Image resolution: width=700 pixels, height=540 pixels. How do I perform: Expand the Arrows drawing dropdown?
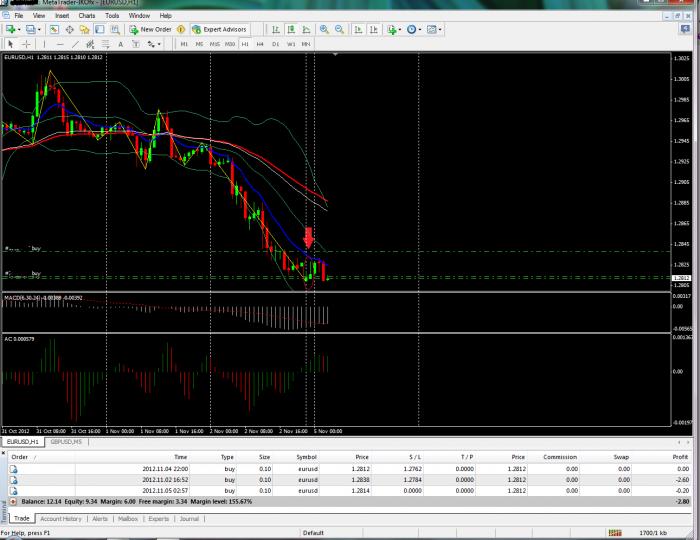pyautogui.click(x=159, y=44)
